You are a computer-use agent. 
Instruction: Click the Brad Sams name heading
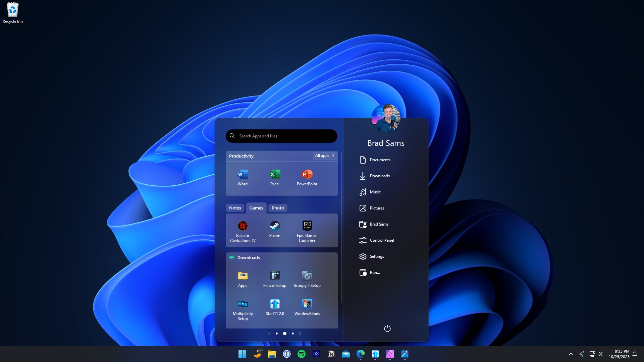pyautogui.click(x=386, y=143)
